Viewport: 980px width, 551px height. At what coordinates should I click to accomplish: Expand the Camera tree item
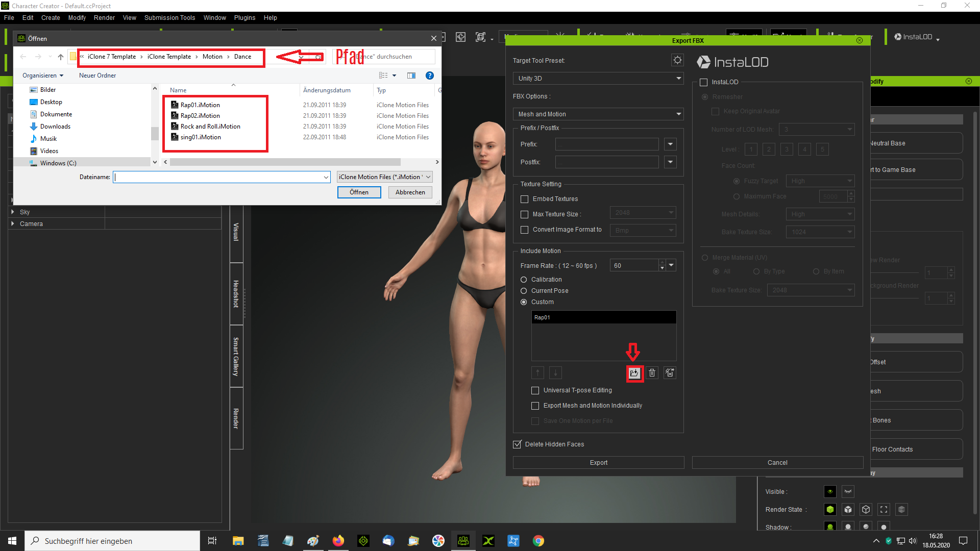(13, 223)
